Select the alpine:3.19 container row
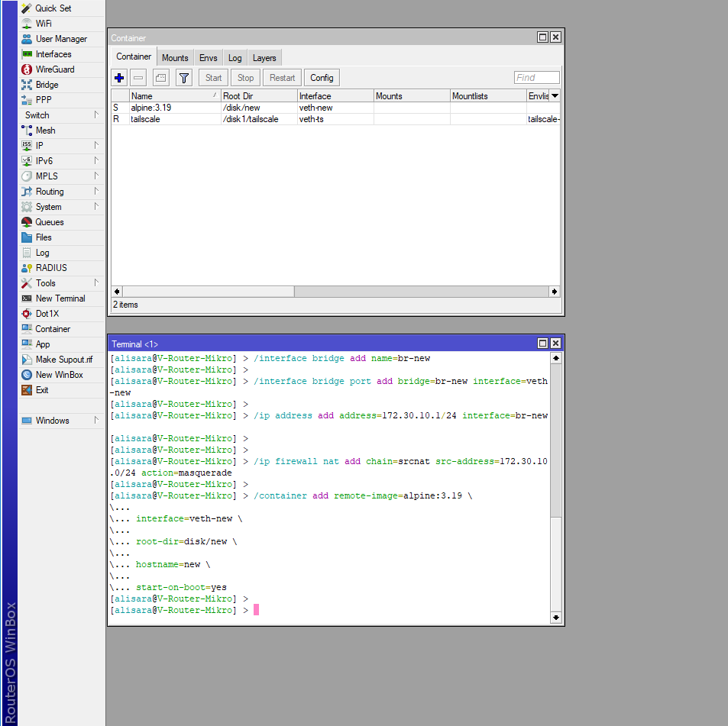Image resolution: width=728 pixels, height=726 pixels. pos(335,108)
